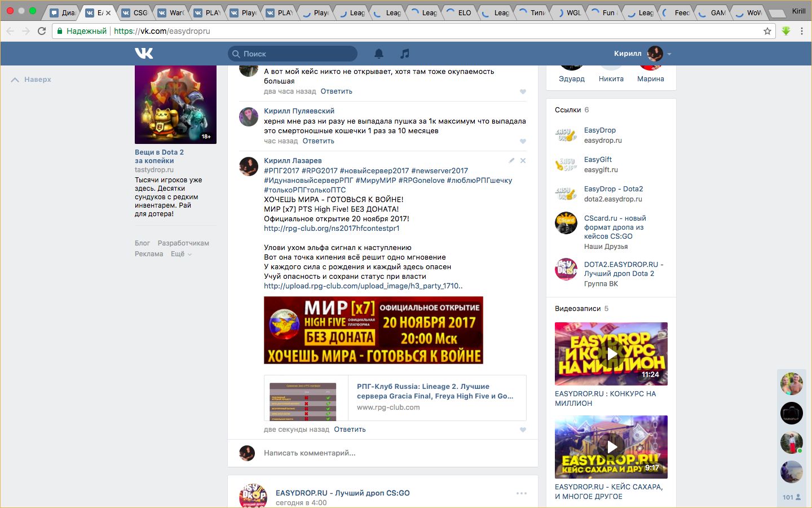Open the upload.rpg-club.com image link
The height and width of the screenshot is (508, 812).
pyautogui.click(x=363, y=286)
